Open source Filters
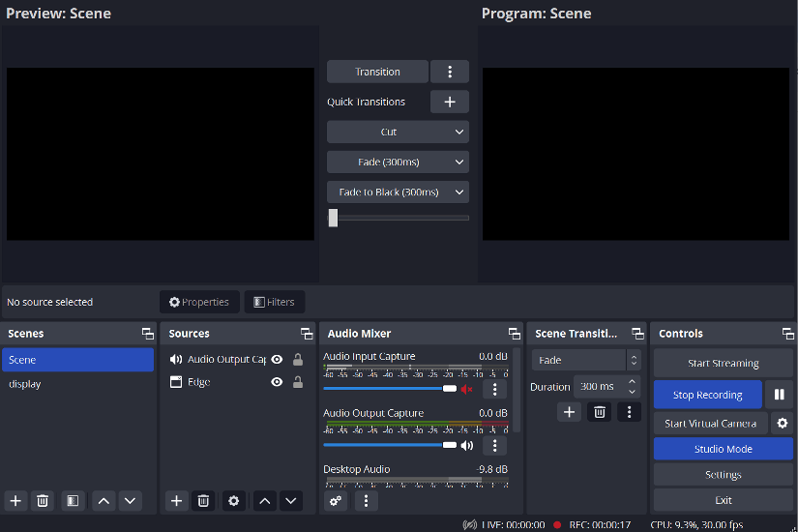 click(x=275, y=302)
